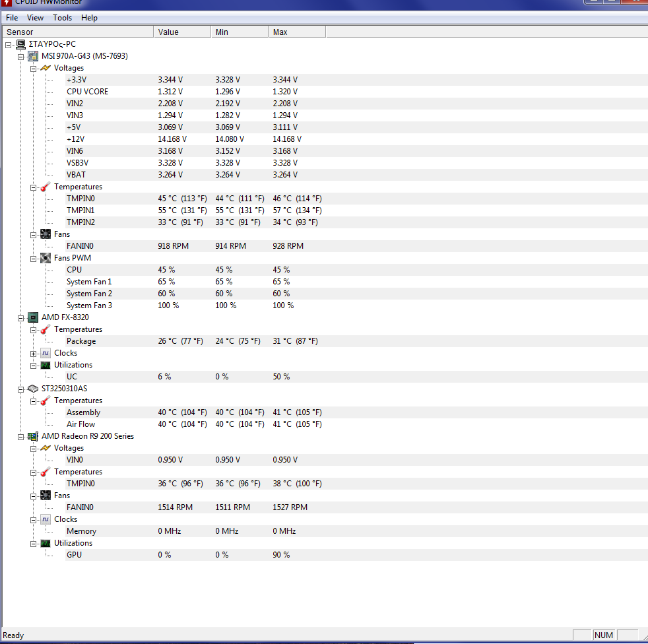Screen dimensions: 648x644
Task: Click the Utilizations icon under AMD FX-8320
Action: coord(46,365)
